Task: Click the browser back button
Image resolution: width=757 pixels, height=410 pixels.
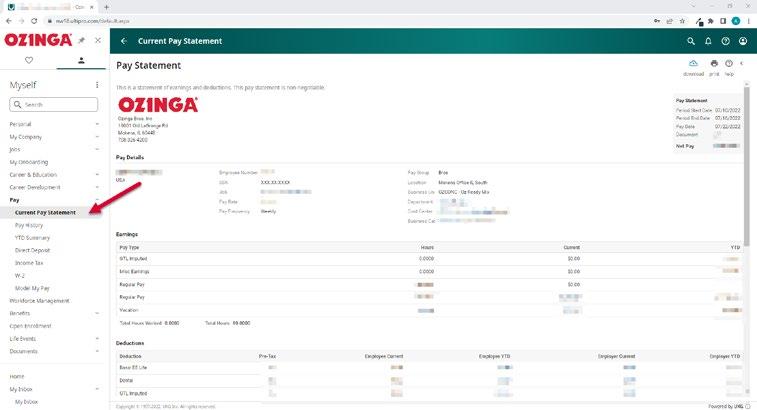Action: point(9,21)
